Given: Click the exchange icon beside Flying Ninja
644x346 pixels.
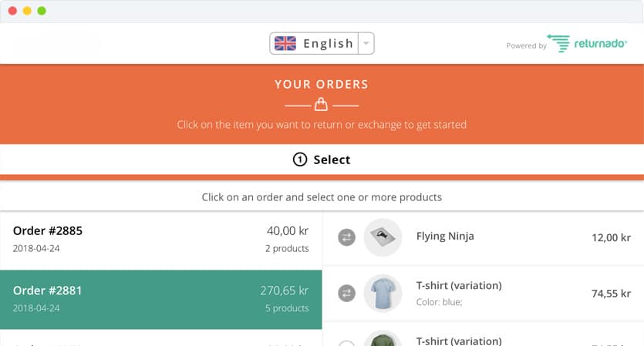Looking at the screenshot, I should (x=346, y=237).
